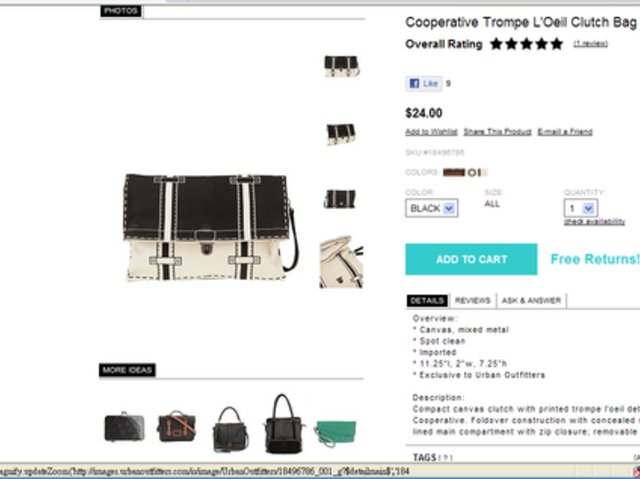This screenshot has height=479, width=640.
Task: Select the Details tab
Action: [x=427, y=301]
